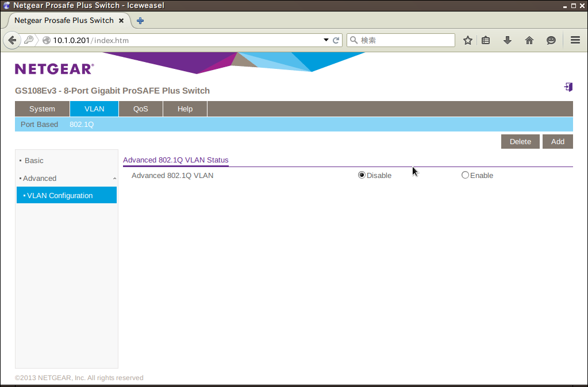Click the Iceweasel icon in title bar
Screen dimensions: 588x387
[x=6, y=5]
